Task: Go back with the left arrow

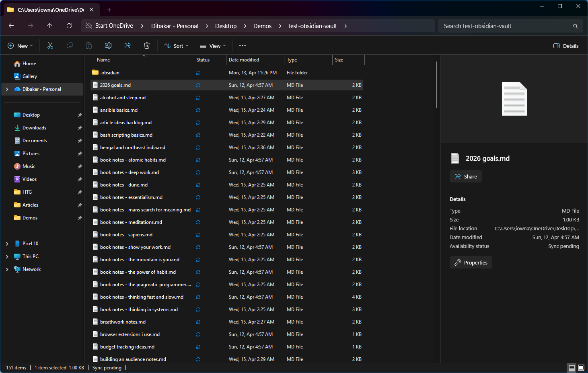Action: coord(11,26)
